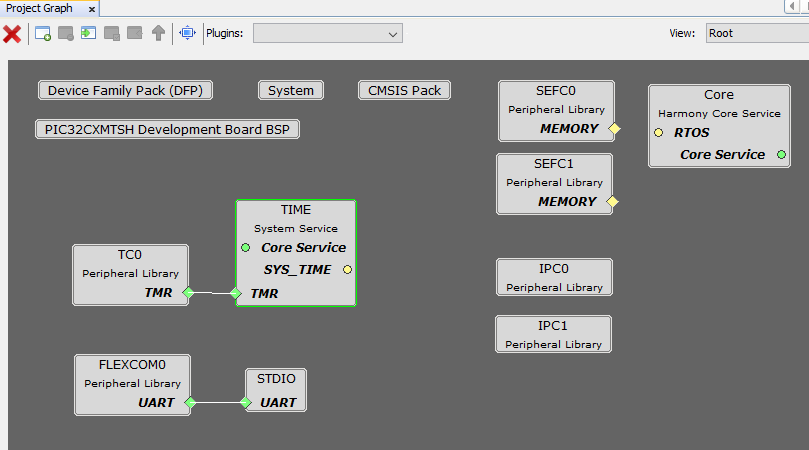The height and width of the screenshot is (450, 809).
Task: Click green Core Service circle on TIME
Action: point(246,247)
